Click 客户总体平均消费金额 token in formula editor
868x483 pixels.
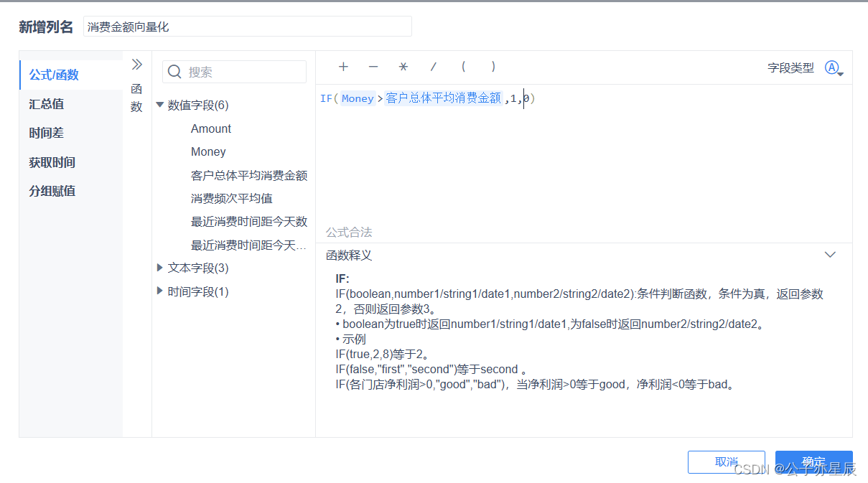[x=444, y=98]
